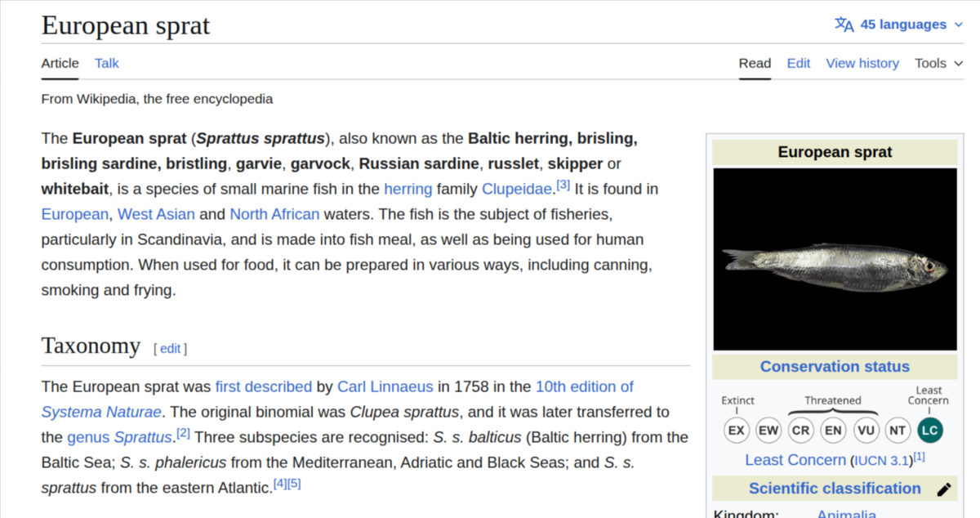Switch to the Article tab
Image resolution: width=980 pixels, height=518 pixels.
coord(60,63)
